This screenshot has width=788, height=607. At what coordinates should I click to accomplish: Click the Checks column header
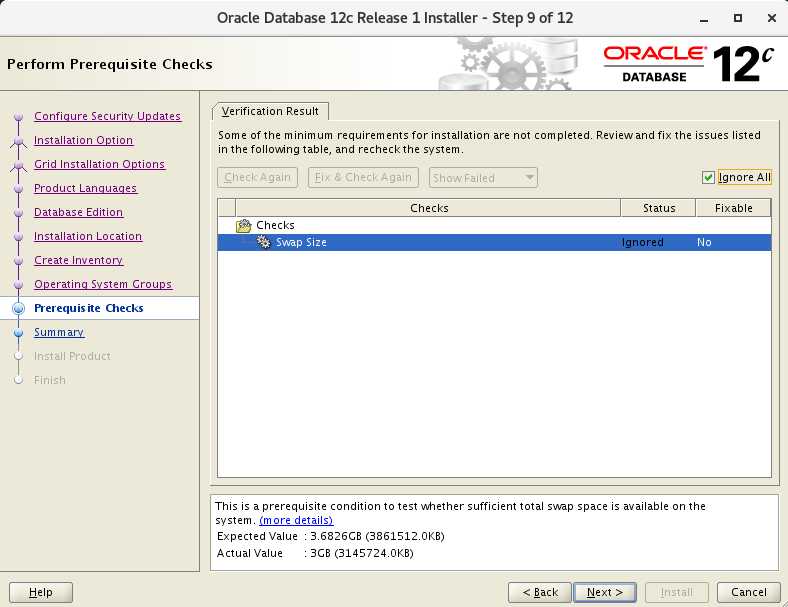coord(428,208)
